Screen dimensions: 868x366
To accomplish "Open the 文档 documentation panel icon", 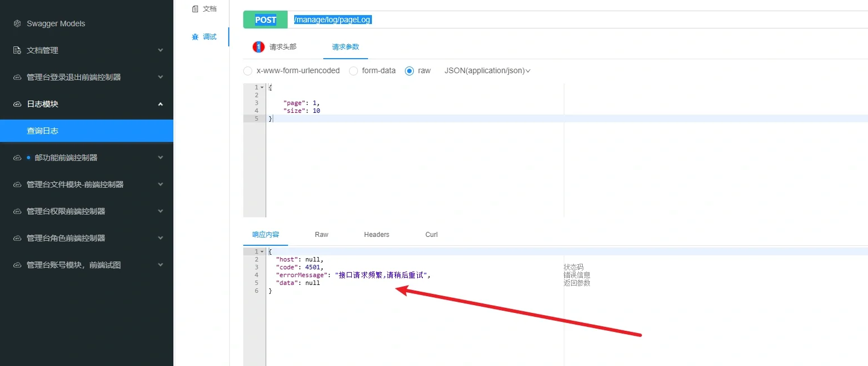I will 195,8.
